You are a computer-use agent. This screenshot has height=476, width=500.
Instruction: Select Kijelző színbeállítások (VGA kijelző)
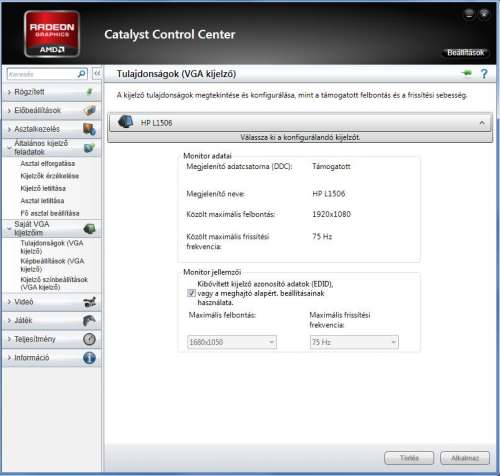[54, 283]
